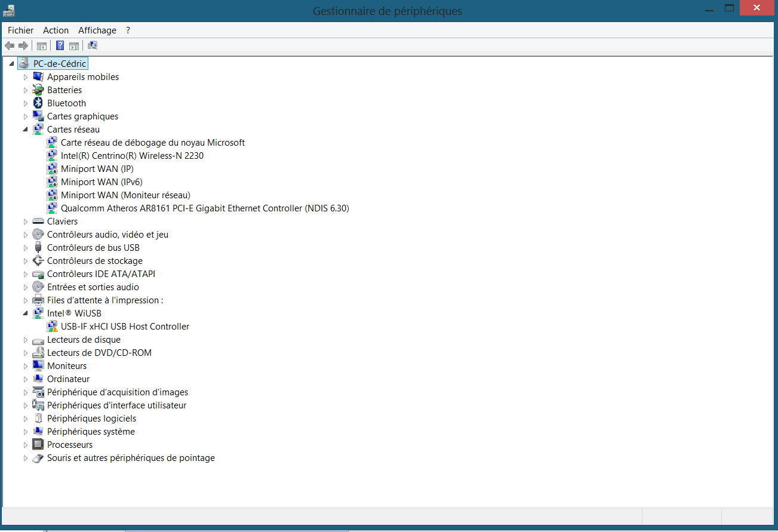Viewport: 778px width, 532px height.
Task: Expand the Batteries node
Action: point(26,90)
